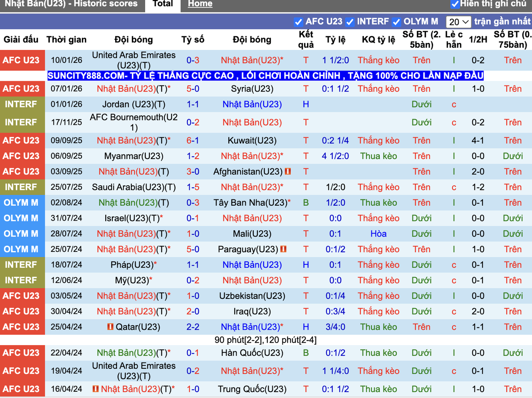This screenshot has height=398, width=532.
Task: Click the red card icon next to Afghanistan(U23)
Action: tap(288, 172)
